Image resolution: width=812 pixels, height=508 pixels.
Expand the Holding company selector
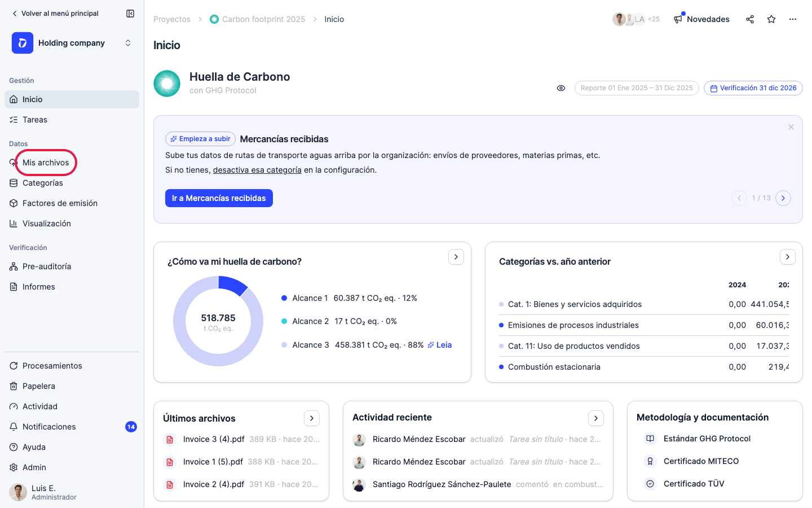click(72, 43)
